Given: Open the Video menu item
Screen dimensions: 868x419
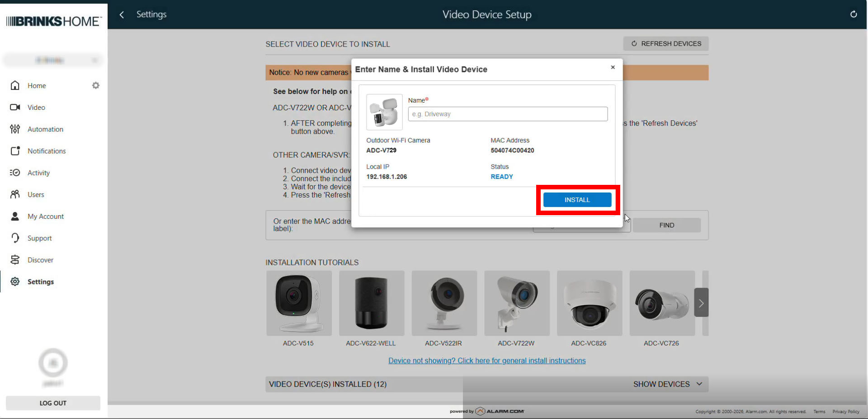Looking at the screenshot, I should pos(36,108).
